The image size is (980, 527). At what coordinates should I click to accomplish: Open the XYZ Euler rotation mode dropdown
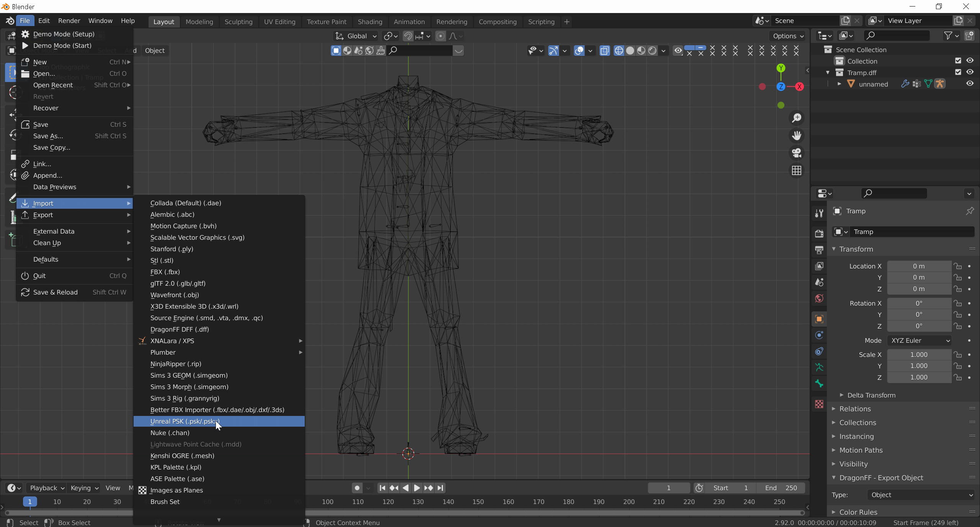coord(920,340)
